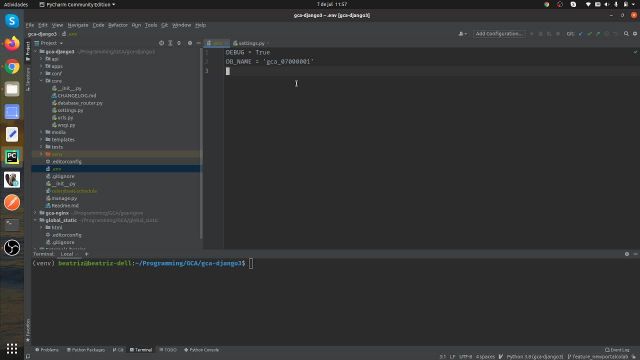The height and width of the screenshot is (360, 640).
Task: Expand the conf folder
Action: click(42, 73)
